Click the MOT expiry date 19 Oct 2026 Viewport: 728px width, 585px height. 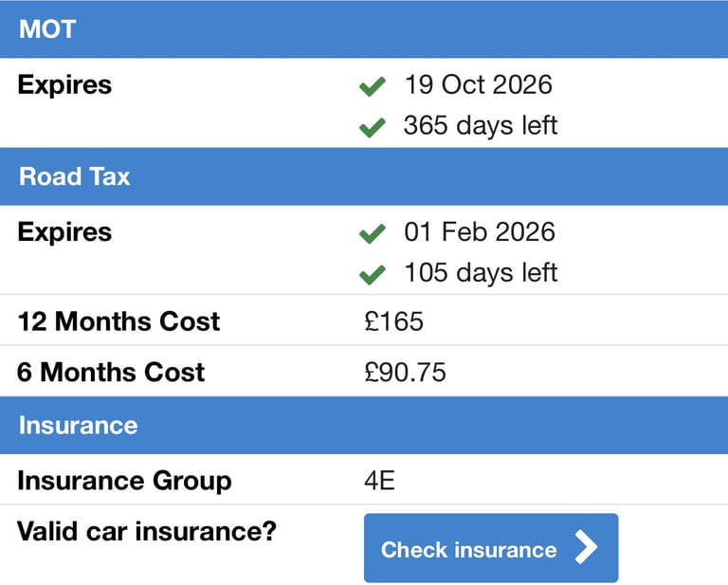[478, 85]
